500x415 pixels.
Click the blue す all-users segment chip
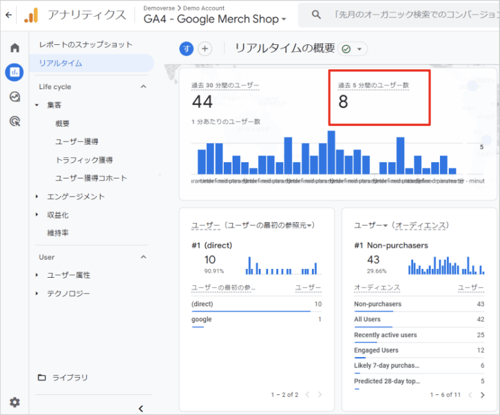click(x=186, y=49)
